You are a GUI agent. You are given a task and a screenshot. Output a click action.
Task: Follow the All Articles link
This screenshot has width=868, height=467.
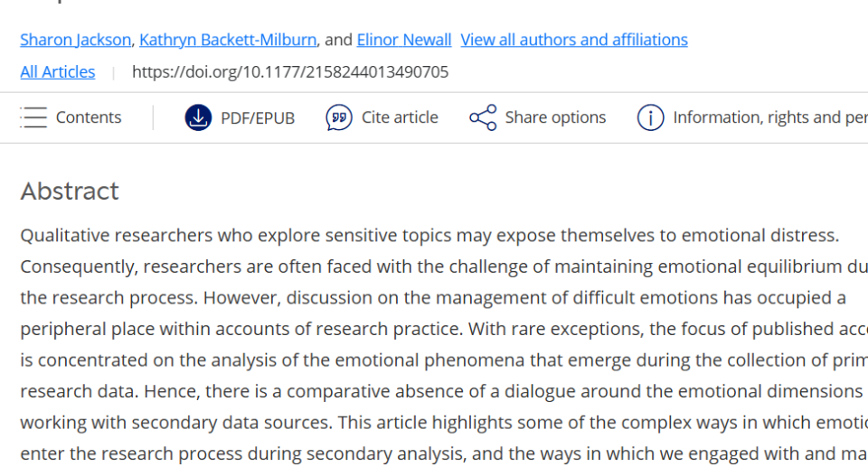58,72
